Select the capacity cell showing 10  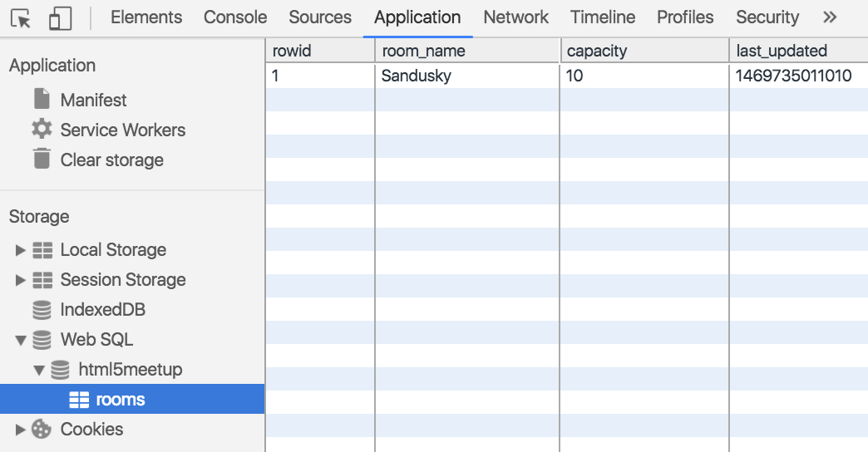(644, 76)
